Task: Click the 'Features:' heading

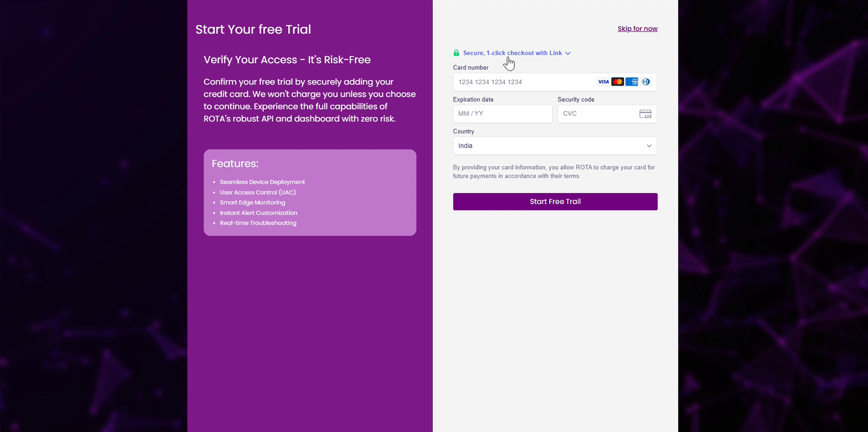Action: tap(235, 164)
